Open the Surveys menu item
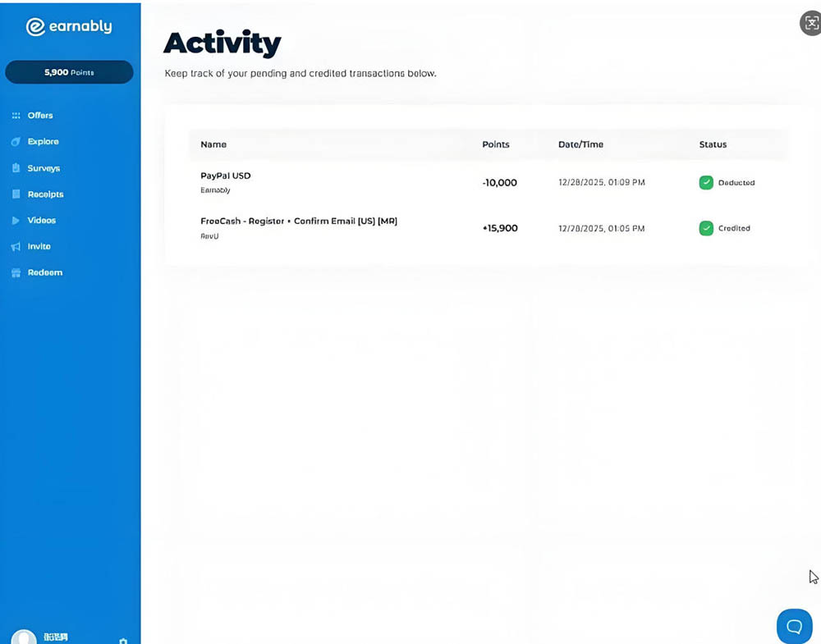Screen dimensions: 821x644 [x=44, y=168]
